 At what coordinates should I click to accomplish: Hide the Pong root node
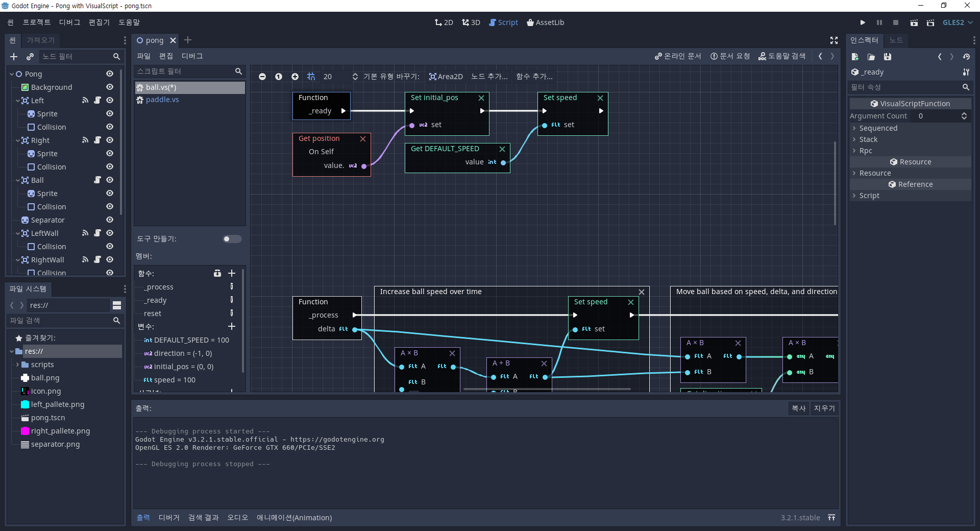coord(110,74)
